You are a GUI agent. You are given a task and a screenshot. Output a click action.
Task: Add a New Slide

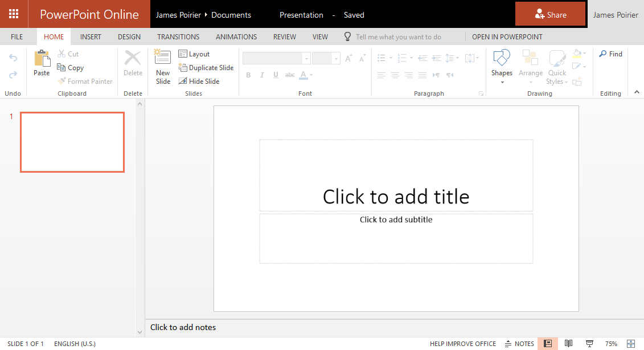163,67
